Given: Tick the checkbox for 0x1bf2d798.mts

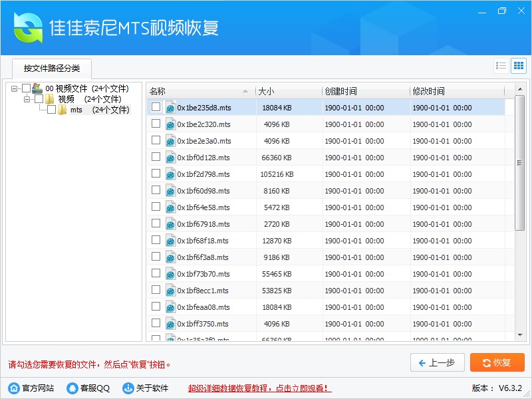Looking at the screenshot, I should point(156,174).
